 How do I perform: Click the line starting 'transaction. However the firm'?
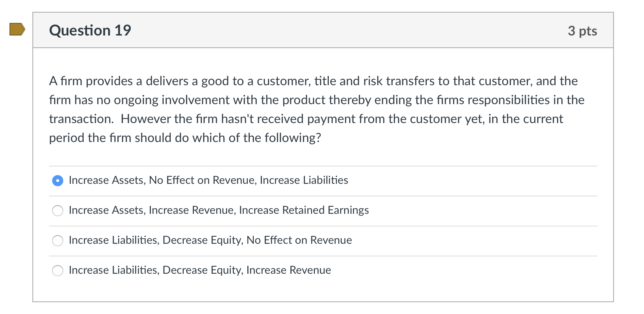tap(306, 119)
